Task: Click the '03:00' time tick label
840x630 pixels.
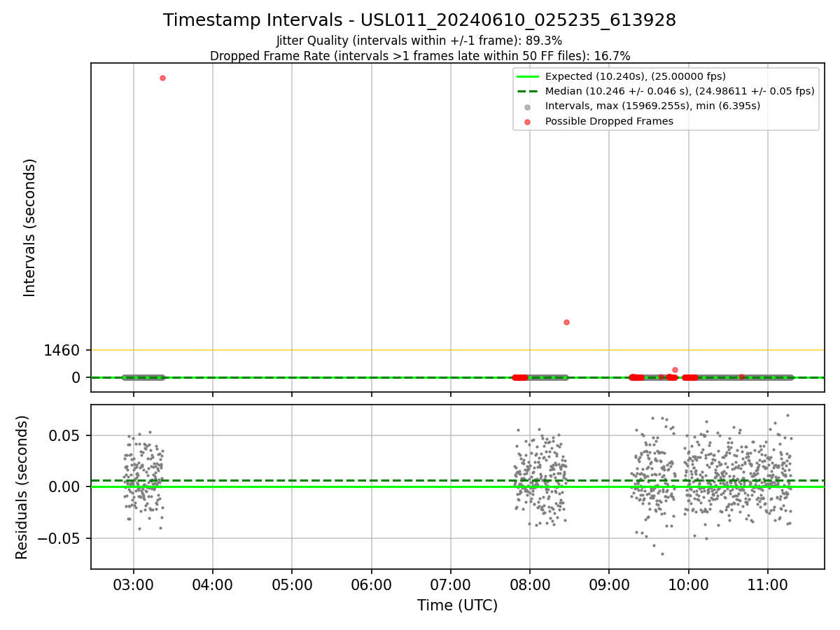Action: (134, 584)
